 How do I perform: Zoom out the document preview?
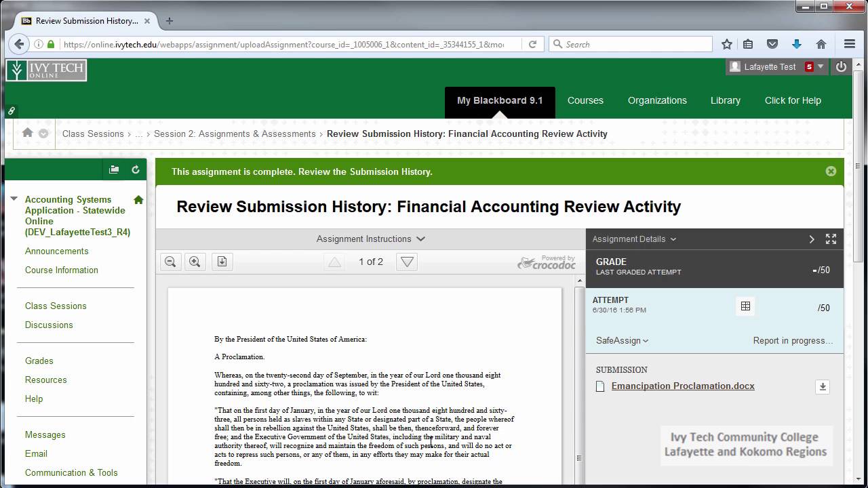tap(170, 262)
